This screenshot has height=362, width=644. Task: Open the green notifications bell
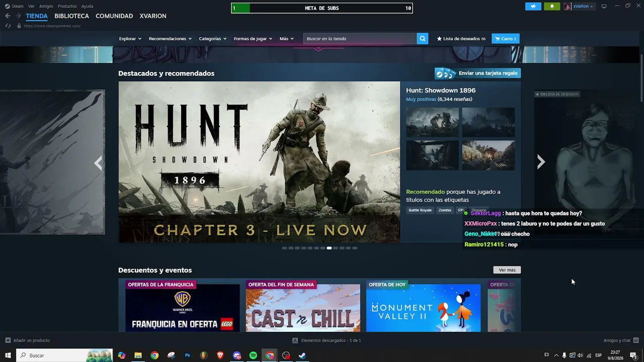[552, 7]
